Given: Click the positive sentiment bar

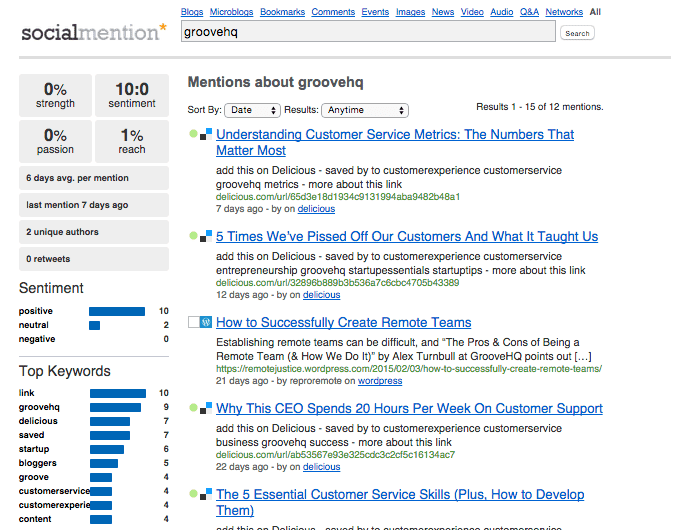Looking at the screenshot, I should click(117, 311).
